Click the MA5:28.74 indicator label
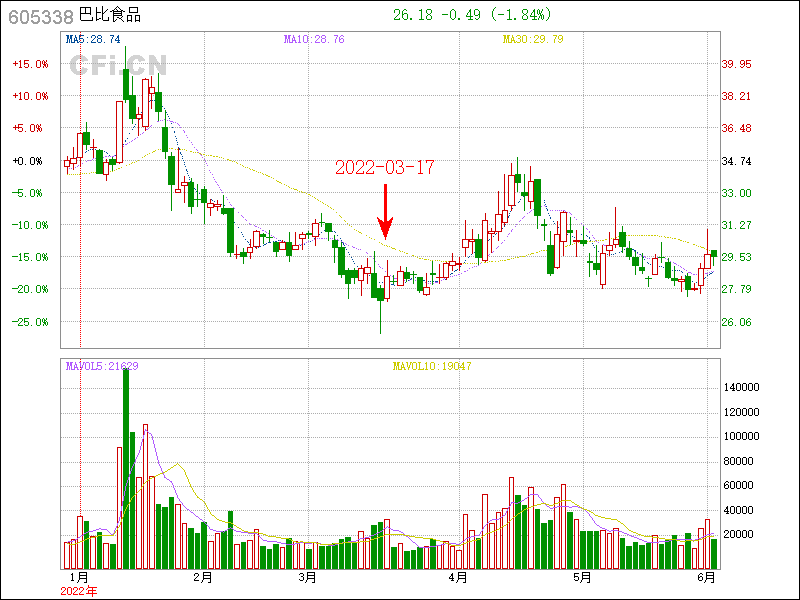Image resolution: width=800 pixels, height=600 pixels. (93, 39)
